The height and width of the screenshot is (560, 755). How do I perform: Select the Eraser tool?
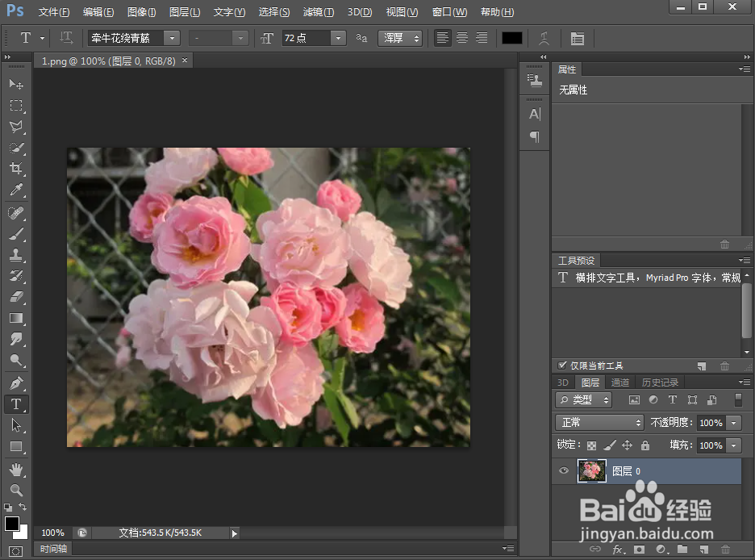[x=16, y=297]
